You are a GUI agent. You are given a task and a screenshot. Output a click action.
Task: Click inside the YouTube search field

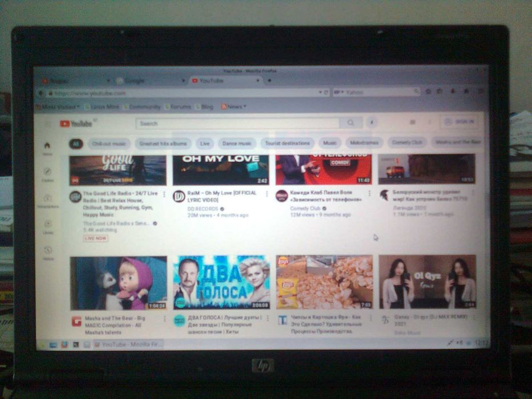(x=237, y=124)
